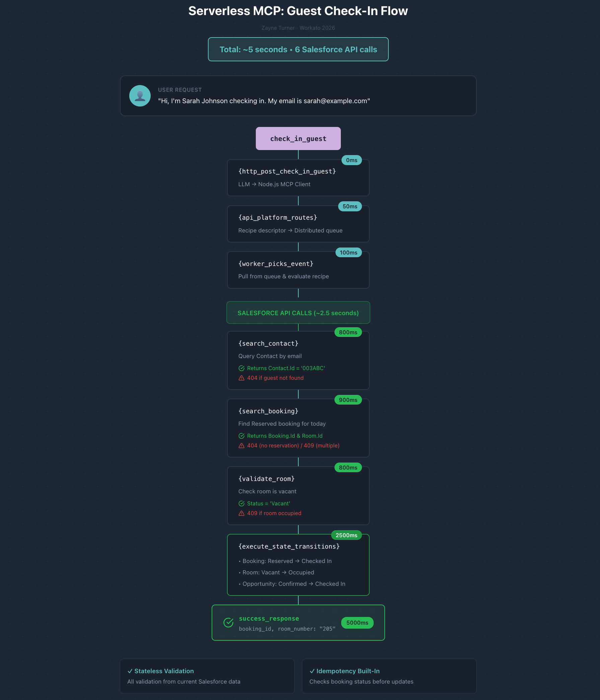
Task: Click the 2500ms timing badge
Action: click(x=346, y=535)
